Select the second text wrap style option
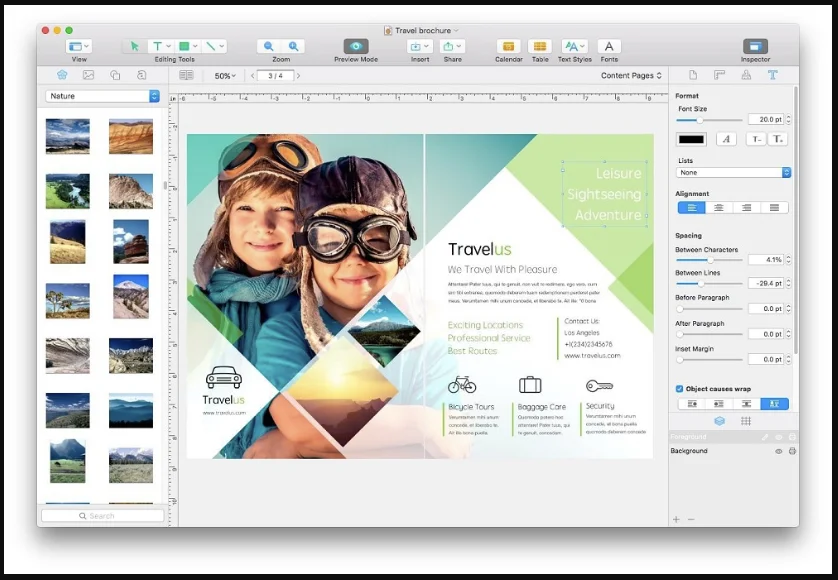Image resolution: width=838 pixels, height=580 pixels. tap(719, 404)
